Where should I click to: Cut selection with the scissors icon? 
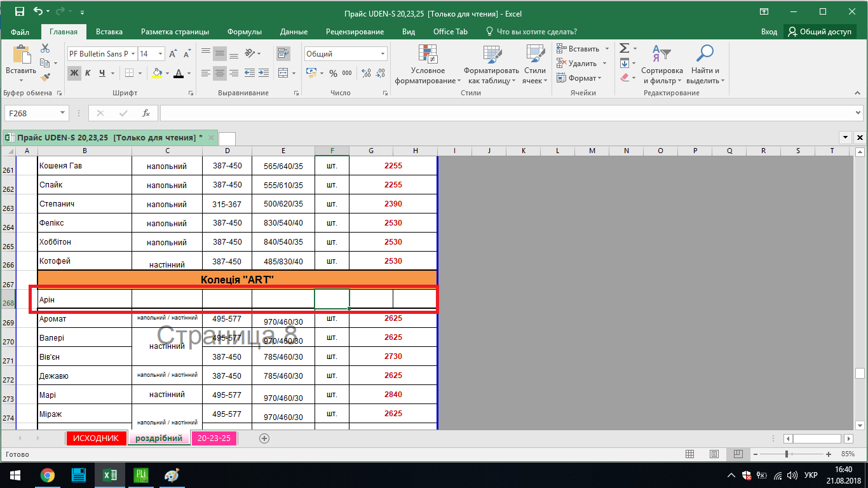point(45,49)
